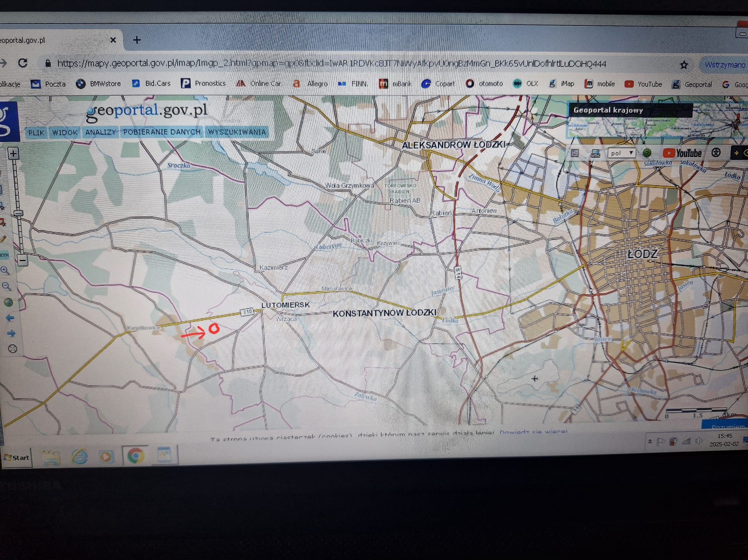Open the ANALIZY menu
The width and height of the screenshot is (748, 560).
(101, 132)
